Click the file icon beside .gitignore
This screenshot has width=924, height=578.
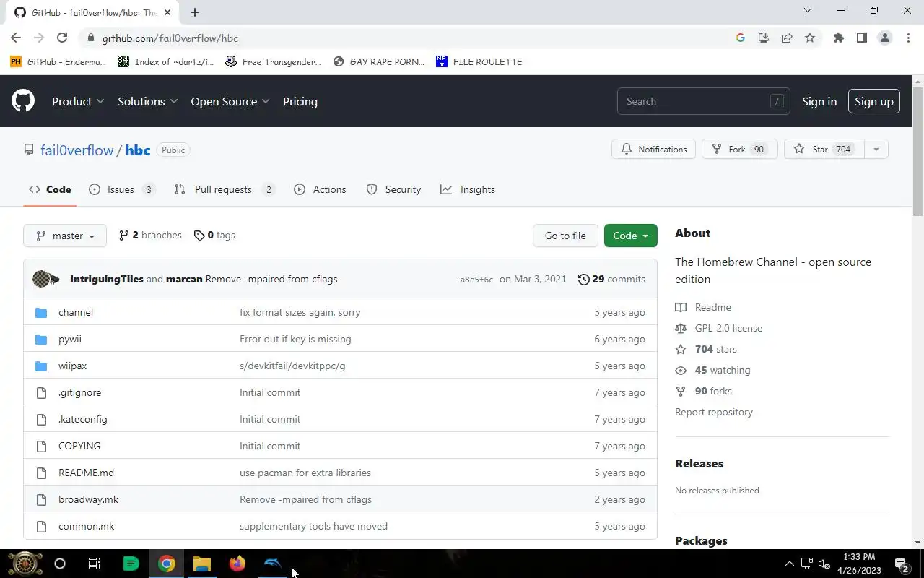pyautogui.click(x=41, y=392)
